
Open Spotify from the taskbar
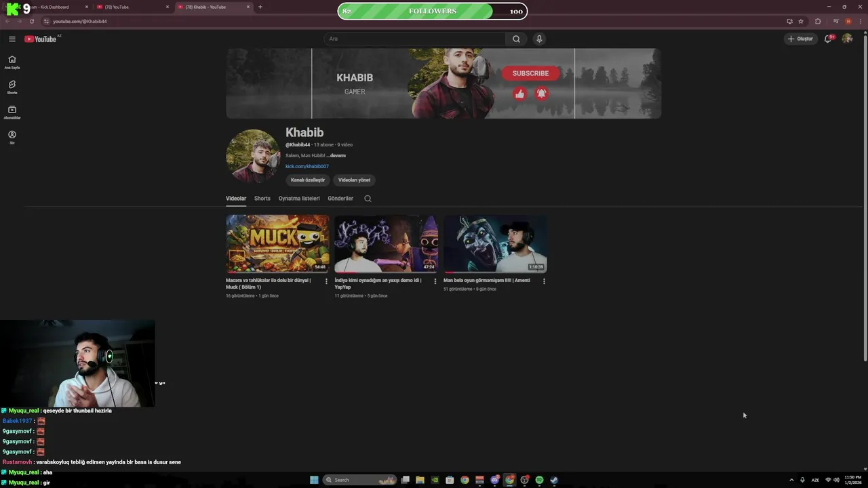(x=539, y=480)
